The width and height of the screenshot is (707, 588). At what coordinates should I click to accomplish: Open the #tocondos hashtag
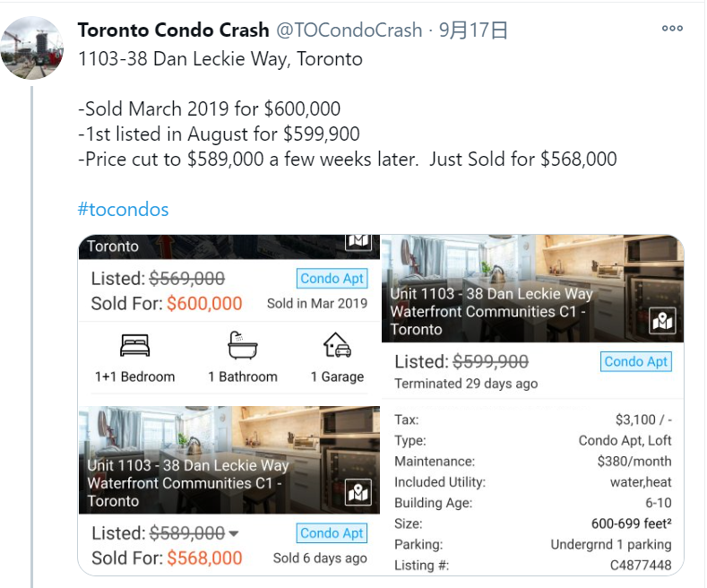coord(123,209)
